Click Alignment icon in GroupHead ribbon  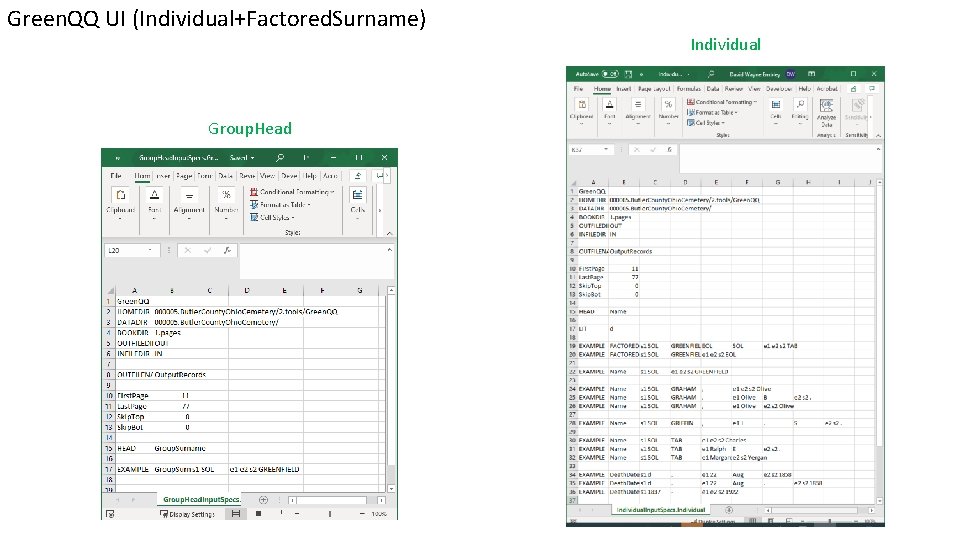tap(189, 195)
